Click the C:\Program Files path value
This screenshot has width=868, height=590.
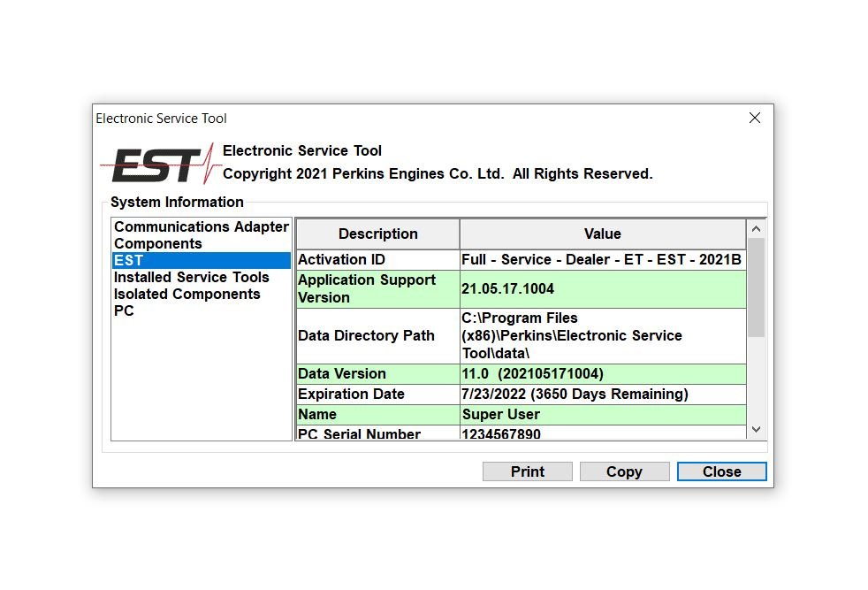pos(603,336)
